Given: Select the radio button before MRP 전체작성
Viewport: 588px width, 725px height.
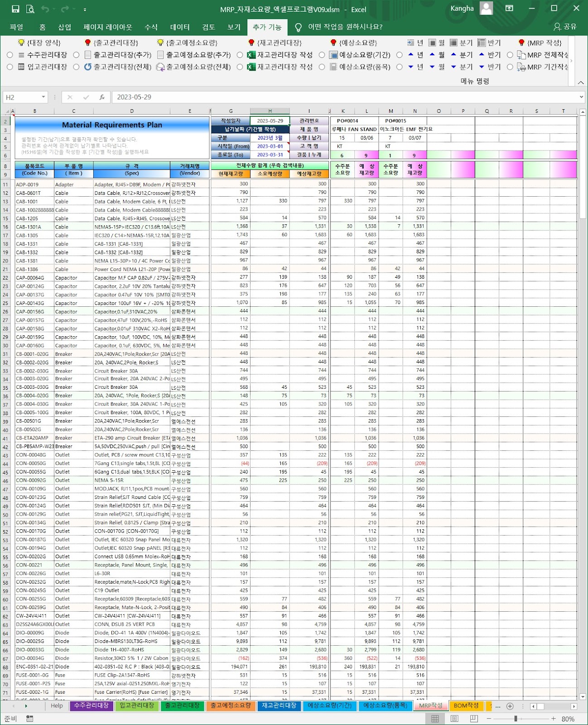Looking at the screenshot, I should click(x=510, y=55).
